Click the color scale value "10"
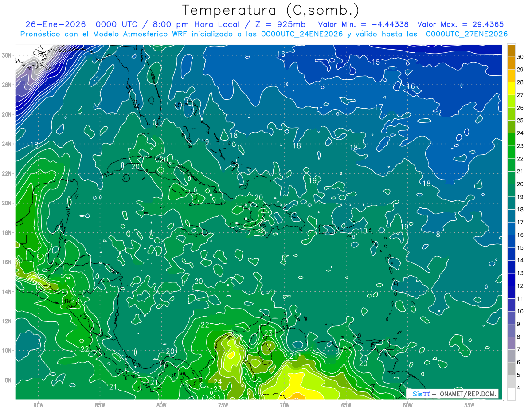This screenshot has height=411, width=532. tap(520, 311)
